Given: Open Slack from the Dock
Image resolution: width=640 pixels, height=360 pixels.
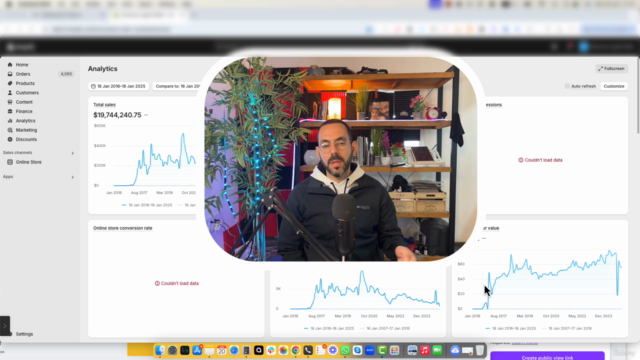Looking at the screenshot, I should pyautogui.click(x=271, y=350).
